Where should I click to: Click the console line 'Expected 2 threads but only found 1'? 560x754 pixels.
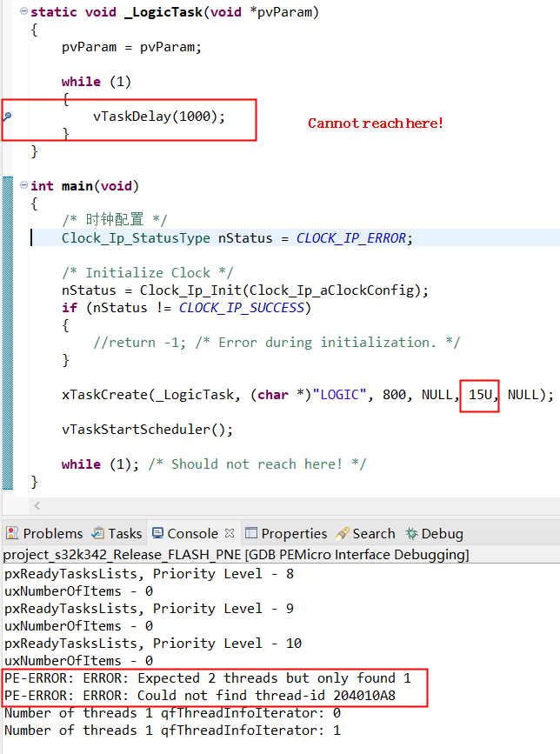point(208,678)
